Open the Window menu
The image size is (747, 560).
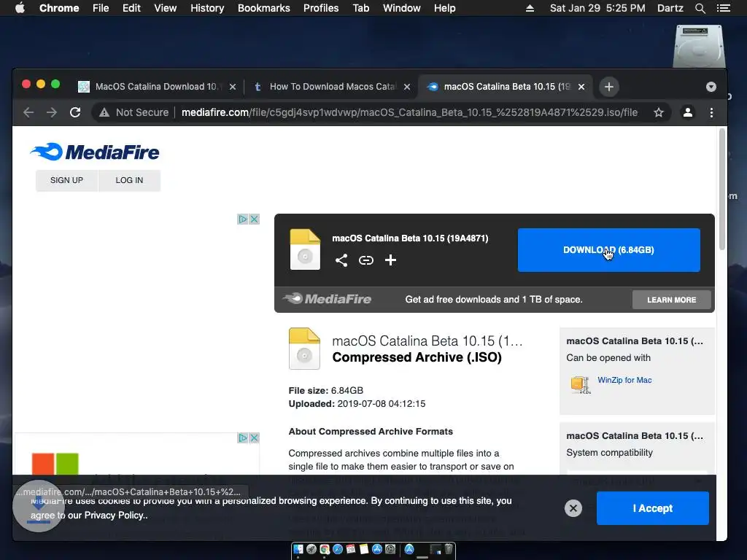coord(402,8)
